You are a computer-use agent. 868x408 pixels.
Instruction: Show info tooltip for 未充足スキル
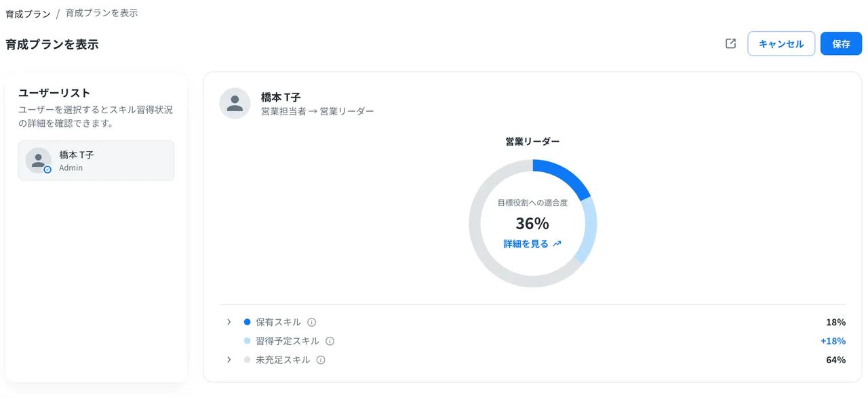click(x=321, y=360)
